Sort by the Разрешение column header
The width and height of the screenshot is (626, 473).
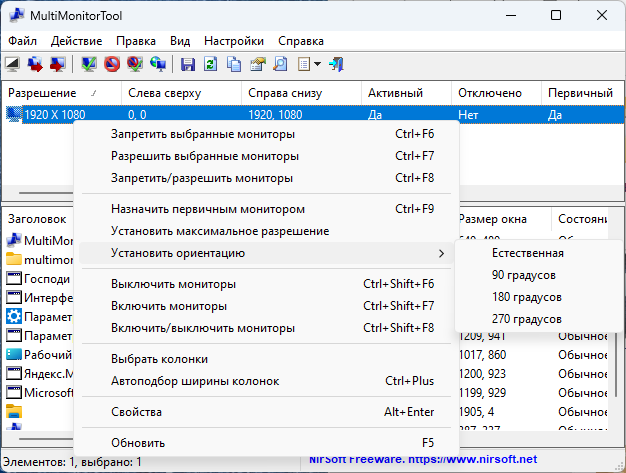tap(62, 93)
